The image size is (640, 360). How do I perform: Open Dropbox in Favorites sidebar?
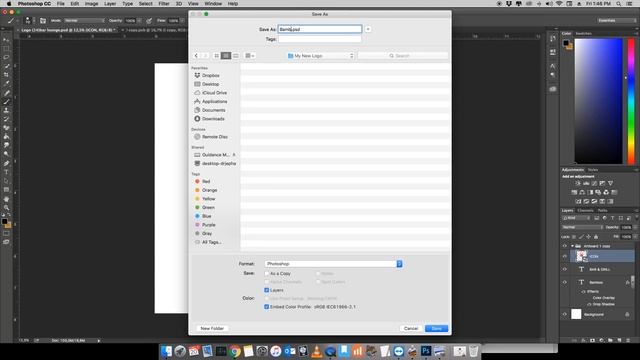pos(211,76)
